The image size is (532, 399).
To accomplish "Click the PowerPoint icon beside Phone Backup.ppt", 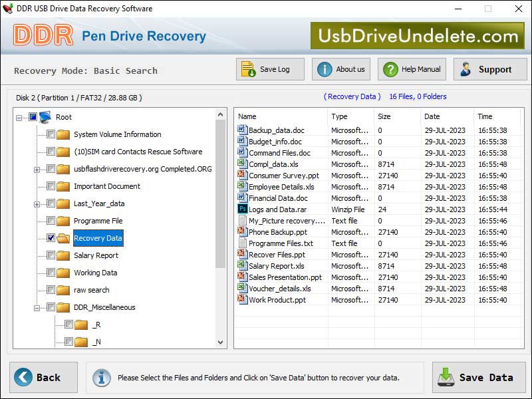I will pyautogui.click(x=242, y=231).
